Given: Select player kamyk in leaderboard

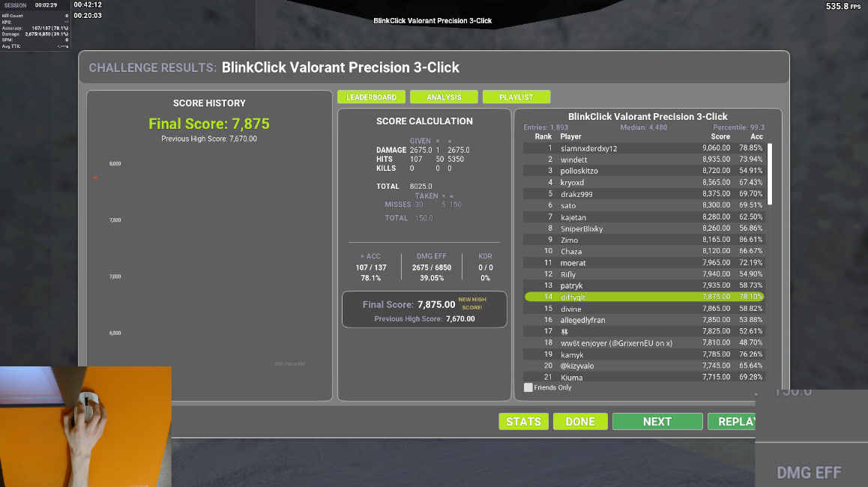Looking at the screenshot, I should point(644,354).
